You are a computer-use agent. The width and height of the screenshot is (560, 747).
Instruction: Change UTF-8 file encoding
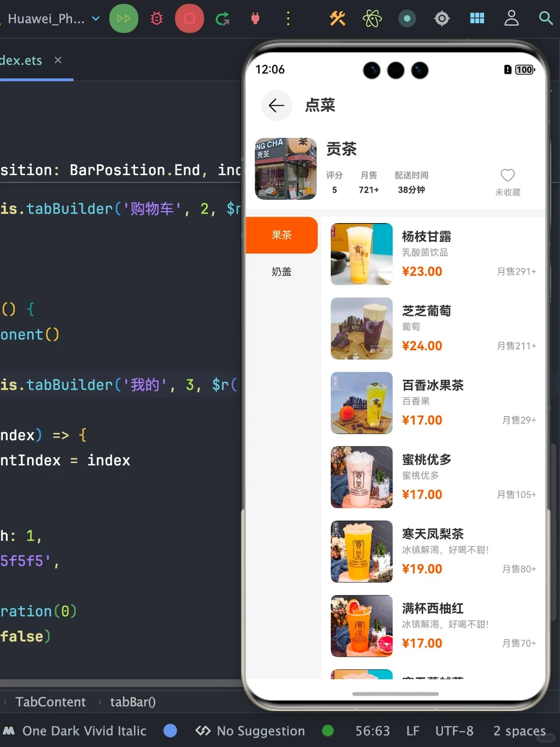click(x=454, y=731)
